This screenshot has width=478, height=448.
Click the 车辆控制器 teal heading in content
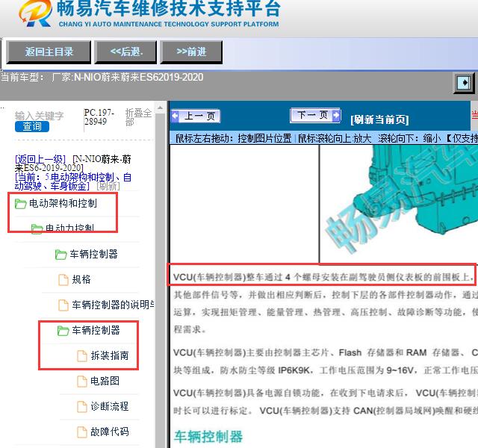208,436
